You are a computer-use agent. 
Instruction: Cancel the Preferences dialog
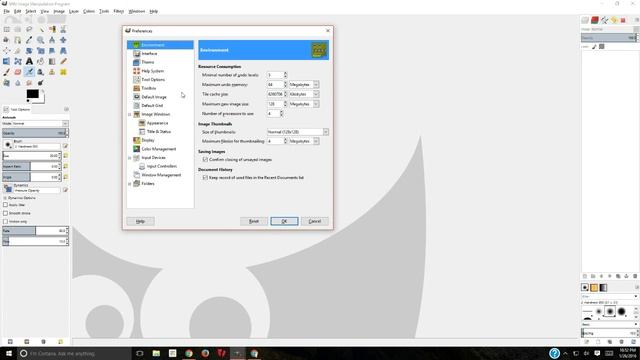coord(315,221)
